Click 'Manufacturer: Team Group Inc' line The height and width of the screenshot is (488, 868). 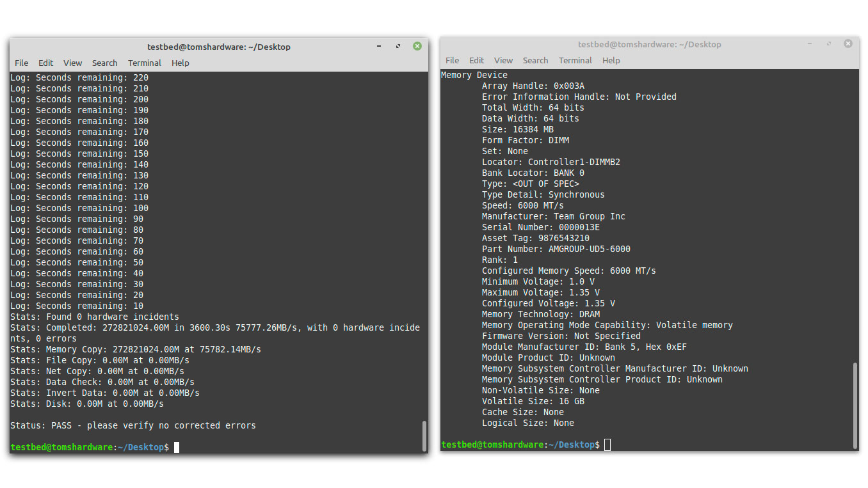[x=554, y=216]
